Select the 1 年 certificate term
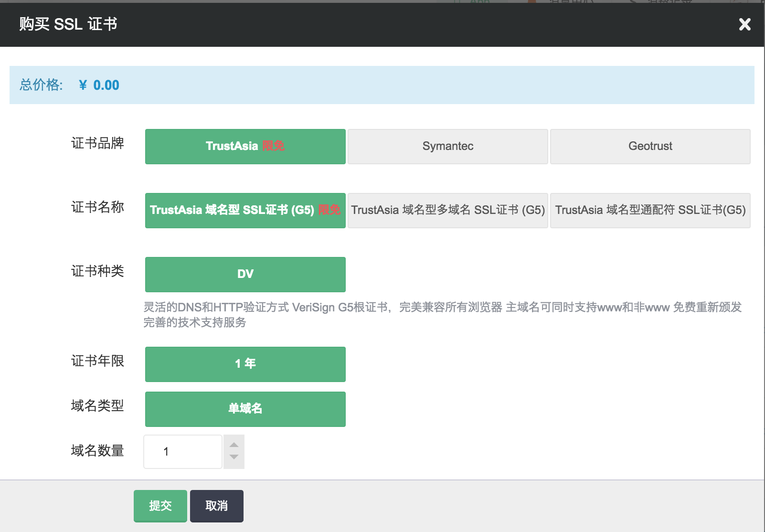This screenshot has width=765, height=532. [245, 364]
